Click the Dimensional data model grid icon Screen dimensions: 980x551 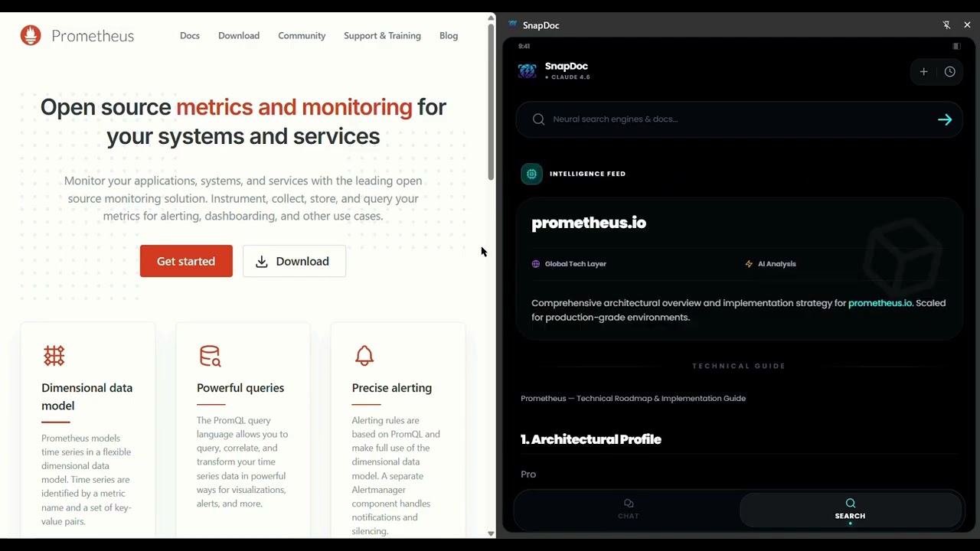[54, 355]
